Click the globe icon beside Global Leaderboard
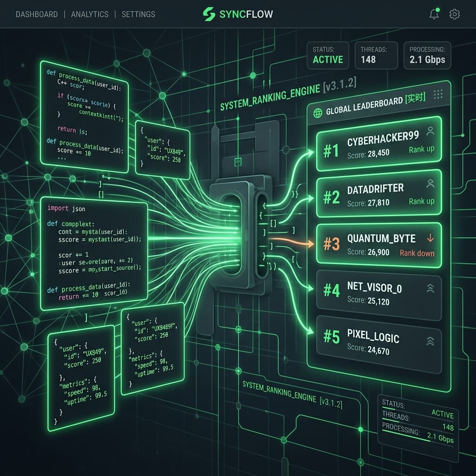Image resolution: width=476 pixels, height=476 pixels. (317, 113)
